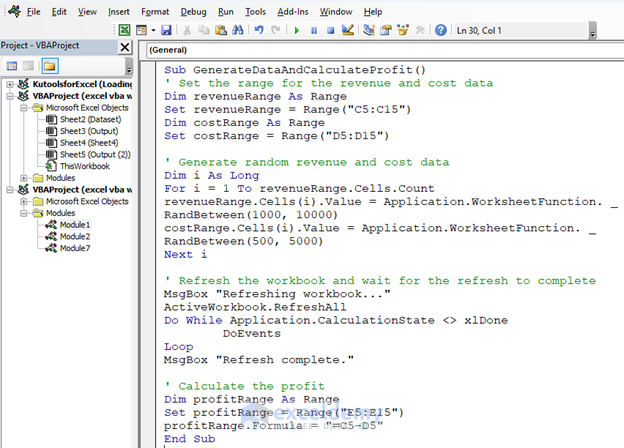
Task: Select Module1 in project tree
Action: pos(75,225)
